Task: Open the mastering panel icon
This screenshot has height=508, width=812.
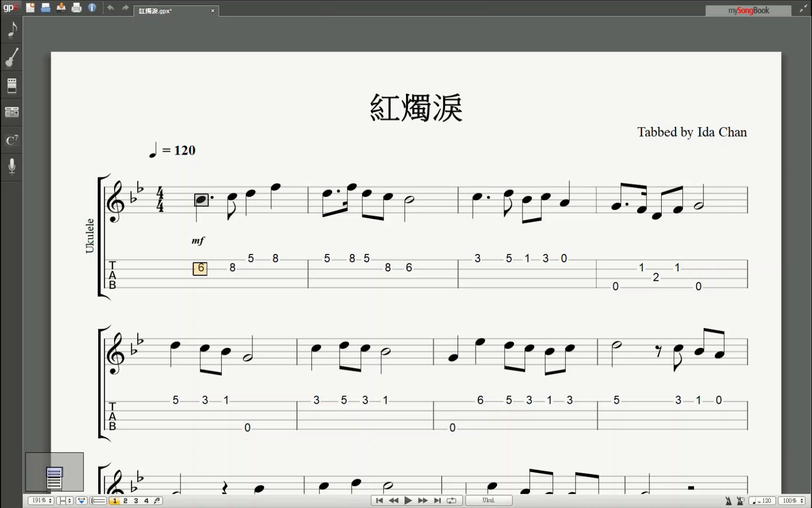Action: [12, 112]
